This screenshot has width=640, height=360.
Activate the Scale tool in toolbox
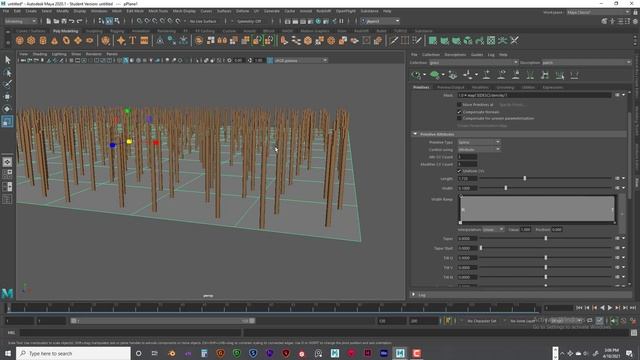tap(7, 121)
